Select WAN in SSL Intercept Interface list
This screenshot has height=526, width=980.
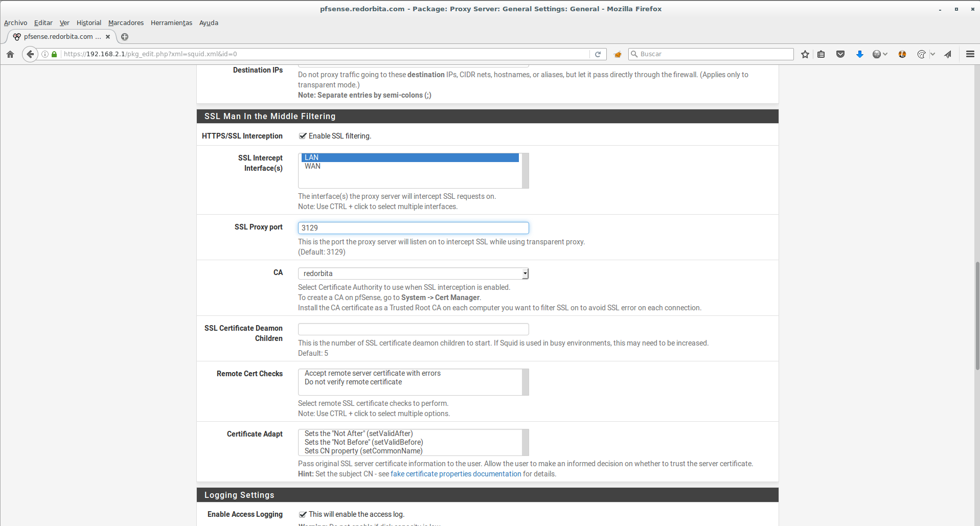312,166
